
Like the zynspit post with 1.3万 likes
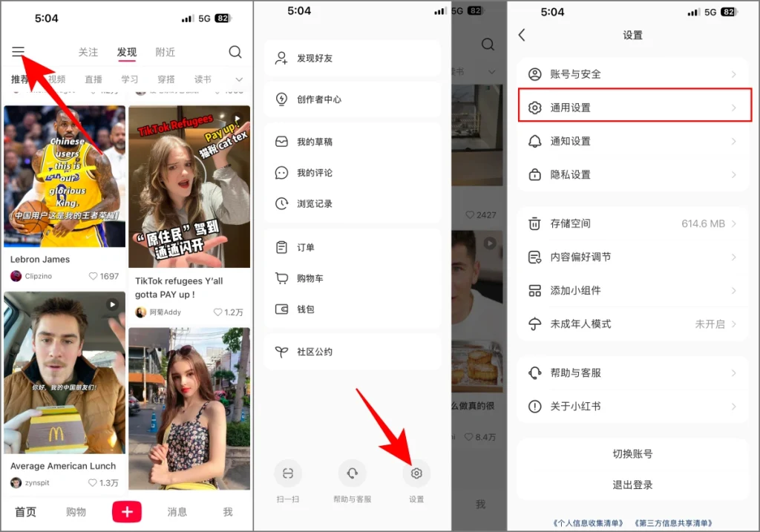click(93, 483)
